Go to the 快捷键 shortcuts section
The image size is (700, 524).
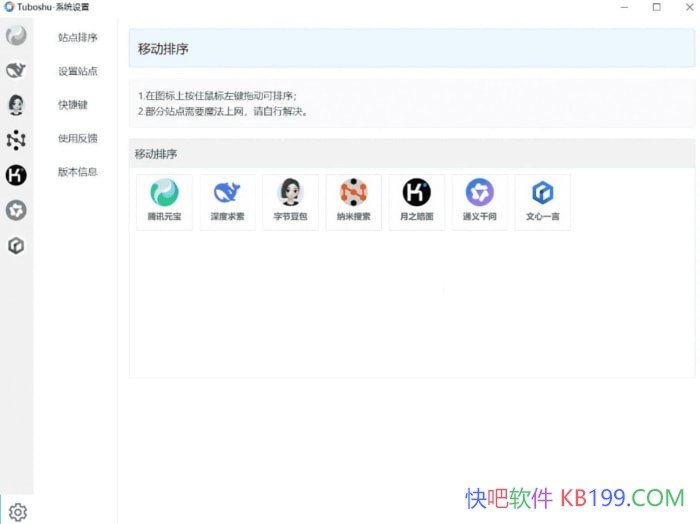coord(73,105)
